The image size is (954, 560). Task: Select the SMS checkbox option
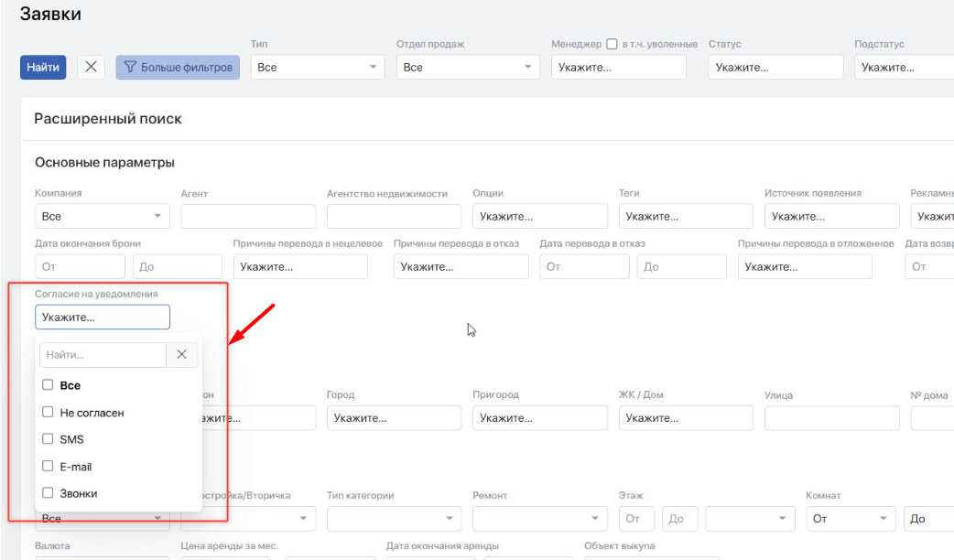[x=48, y=439]
